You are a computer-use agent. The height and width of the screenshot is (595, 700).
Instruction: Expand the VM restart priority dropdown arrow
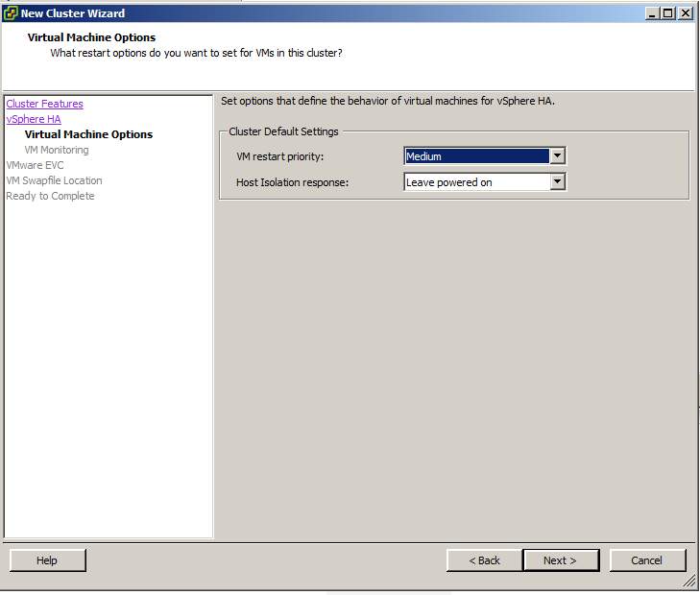557,156
